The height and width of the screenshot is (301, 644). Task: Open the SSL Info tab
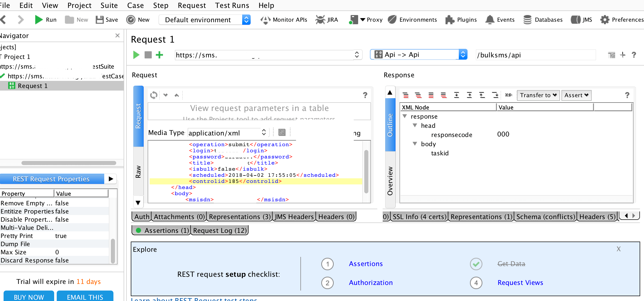click(x=418, y=216)
